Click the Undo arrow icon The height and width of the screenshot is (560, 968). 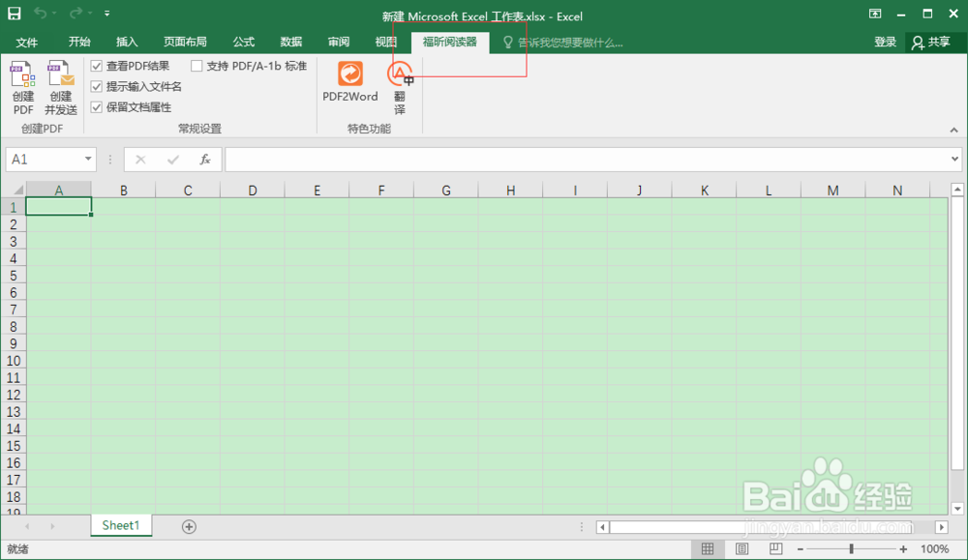[x=40, y=13]
